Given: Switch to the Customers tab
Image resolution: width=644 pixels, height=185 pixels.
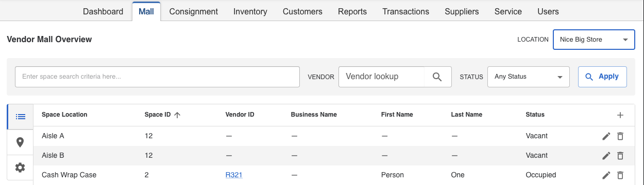Looking at the screenshot, I should pos(302,11).
